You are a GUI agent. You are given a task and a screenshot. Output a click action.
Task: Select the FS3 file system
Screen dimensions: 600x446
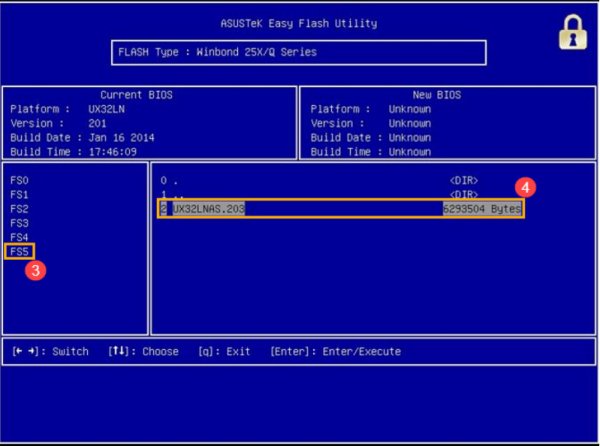[19, 223]
